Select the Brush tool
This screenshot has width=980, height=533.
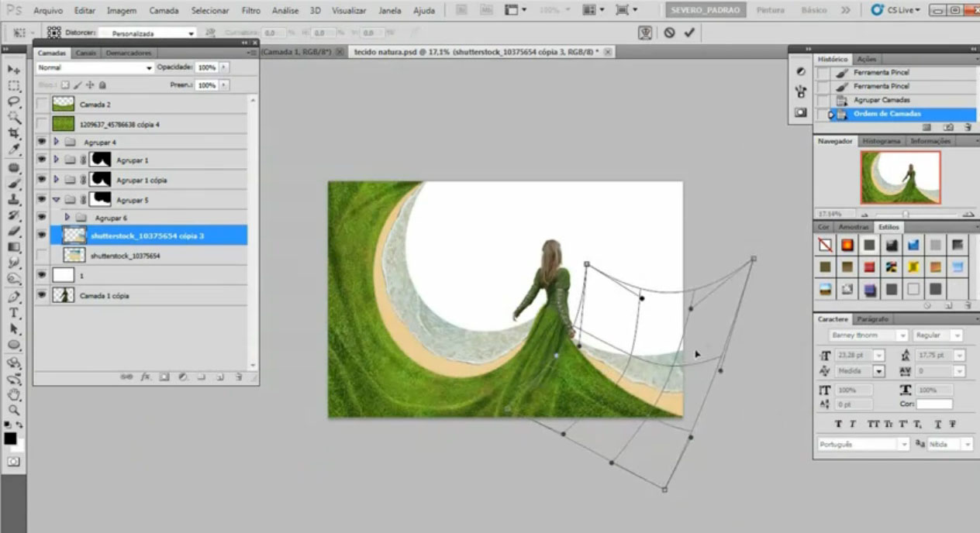tap(13, 184)
